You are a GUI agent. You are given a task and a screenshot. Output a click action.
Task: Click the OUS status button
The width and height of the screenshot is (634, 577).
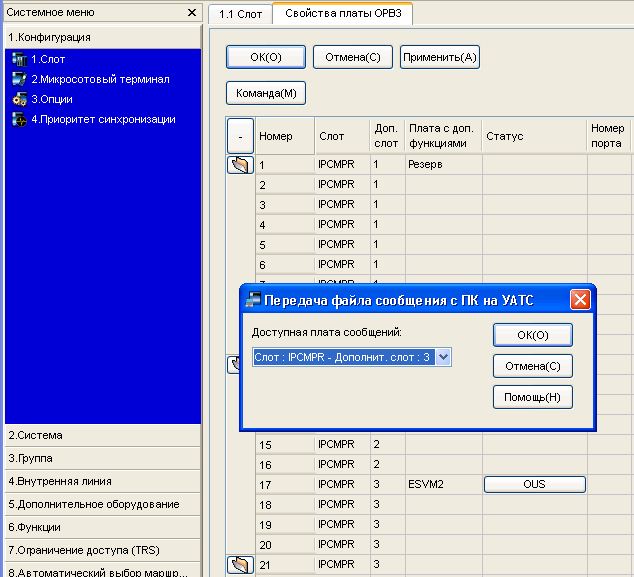535,484
